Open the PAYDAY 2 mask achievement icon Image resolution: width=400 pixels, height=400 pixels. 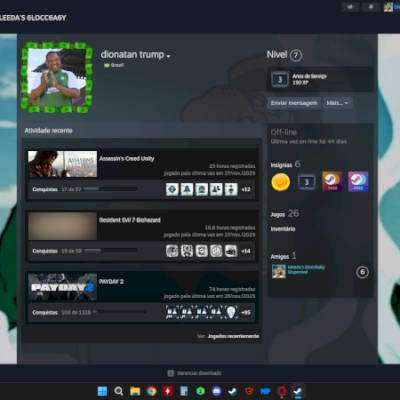point(231,312)
